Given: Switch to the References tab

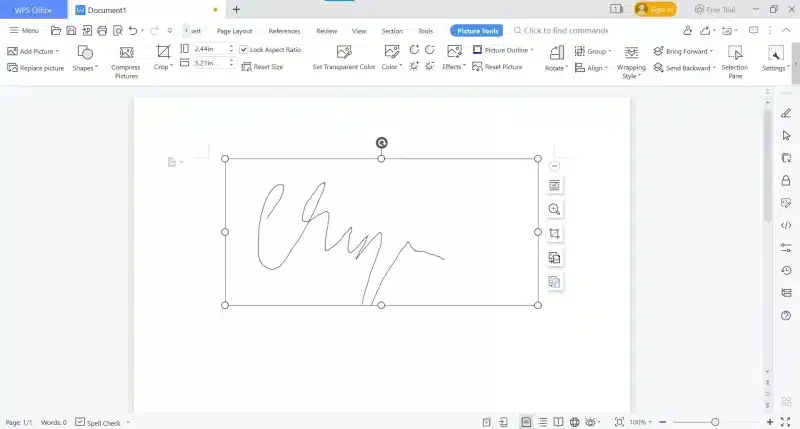Looking at the screenshot, I should 284,31.
